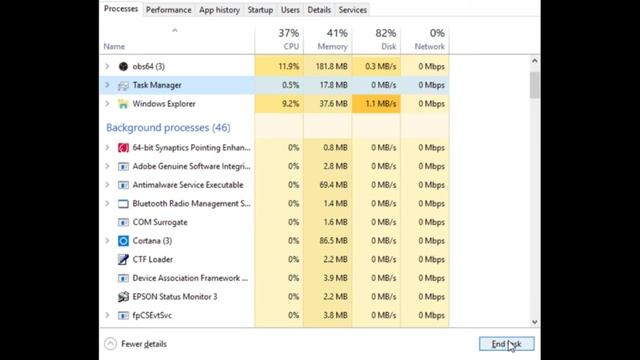640x360 pixels.
Task: Expand the Task Manager process row
Action: coord(107,85)
